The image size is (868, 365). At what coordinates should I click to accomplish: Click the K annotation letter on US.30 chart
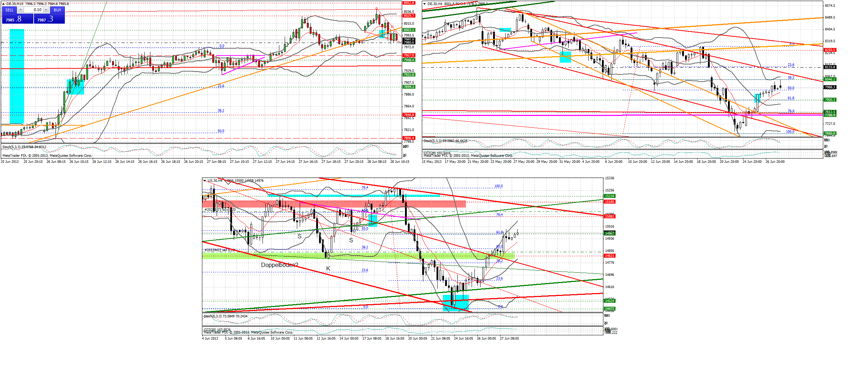coord(328,269)
